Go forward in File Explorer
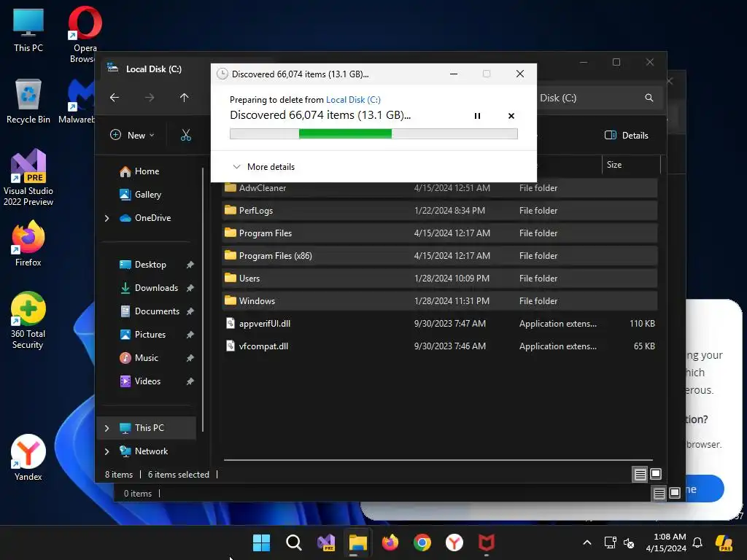Screen dimensions: 747x560 (x=150, y=98)
